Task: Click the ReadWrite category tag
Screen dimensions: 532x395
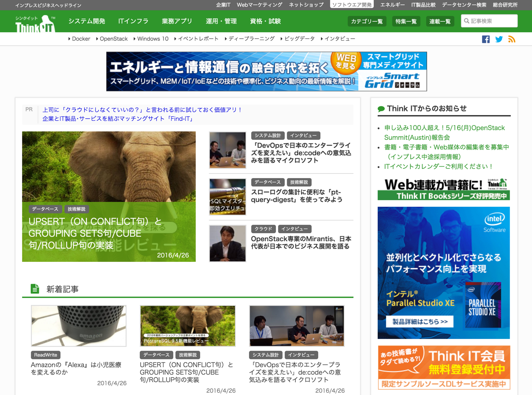Action: [45, 355]
